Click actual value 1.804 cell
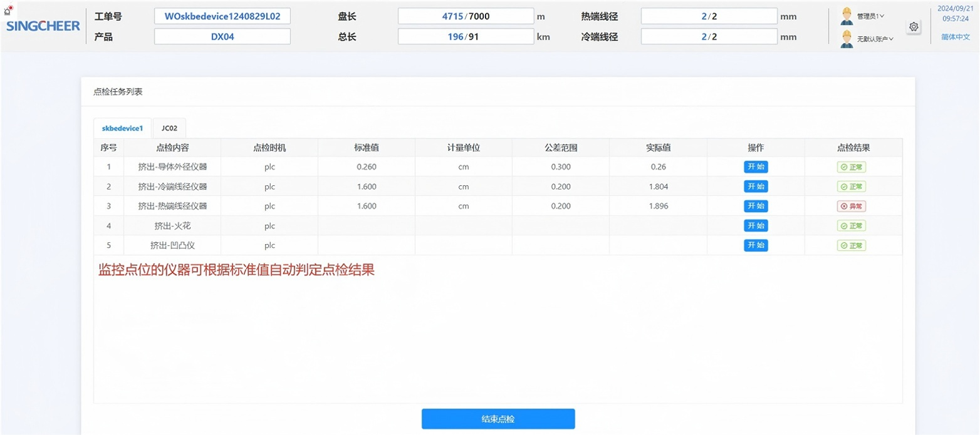The image size is (980, 435). pyautogui.click(x=659, y=187)
